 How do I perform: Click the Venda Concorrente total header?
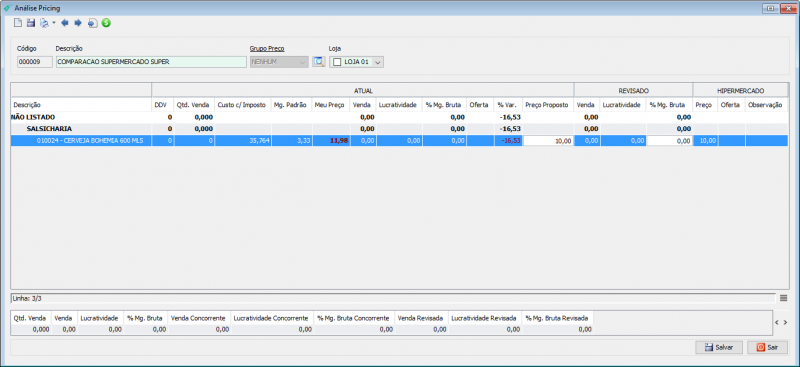click(x=198, y=318)
